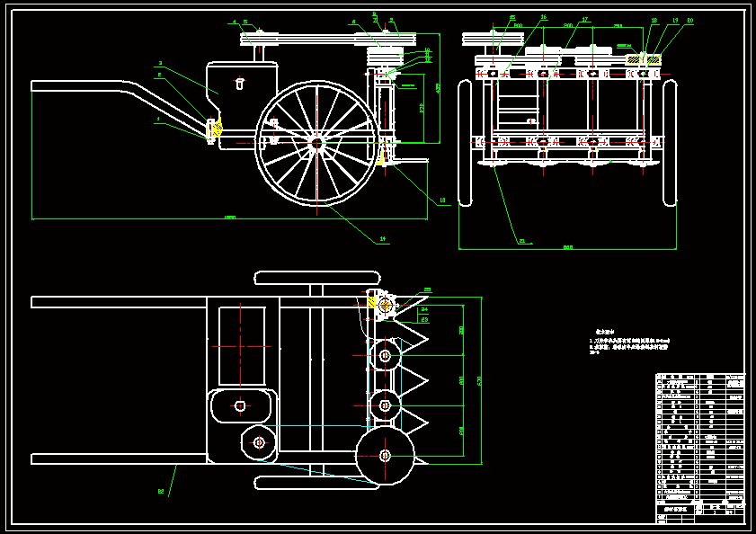
Task: Select part callout number 17 in front view
Action: click(584, 19)
